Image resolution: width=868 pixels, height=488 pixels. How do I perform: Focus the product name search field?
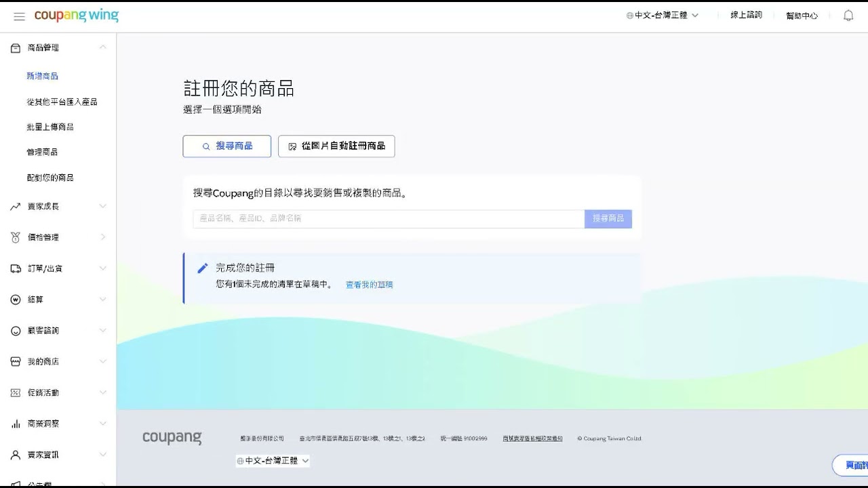click(x=389, y=218)
